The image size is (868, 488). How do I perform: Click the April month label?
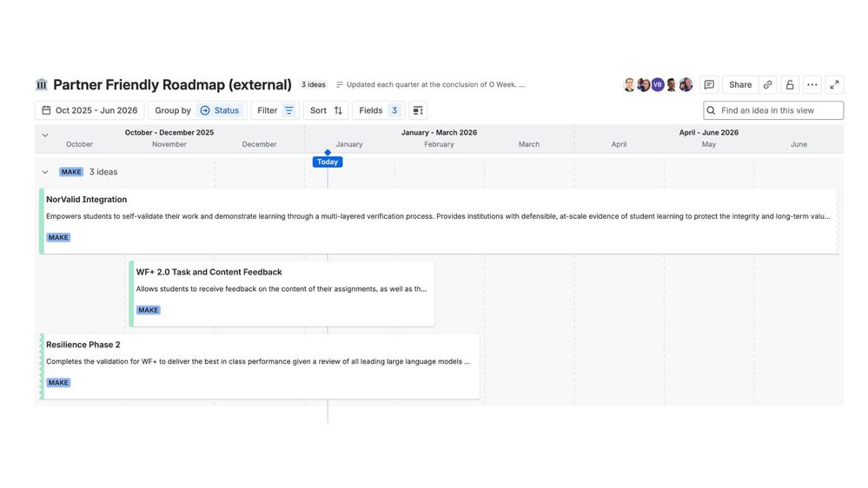619,144
